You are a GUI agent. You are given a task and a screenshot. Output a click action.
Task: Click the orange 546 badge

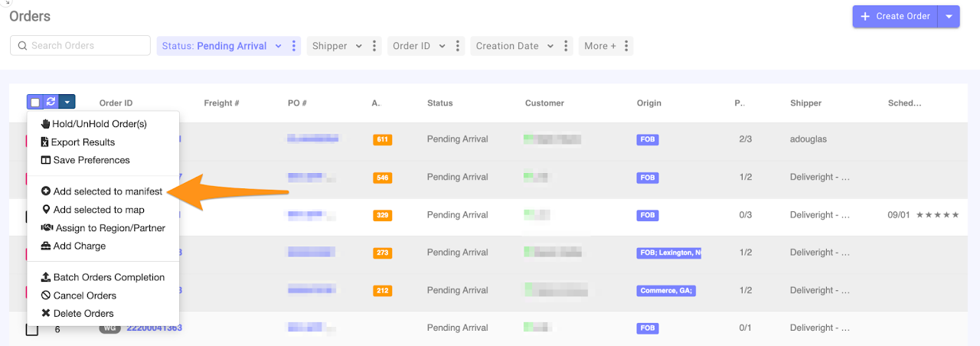click(x=382, y=178)
